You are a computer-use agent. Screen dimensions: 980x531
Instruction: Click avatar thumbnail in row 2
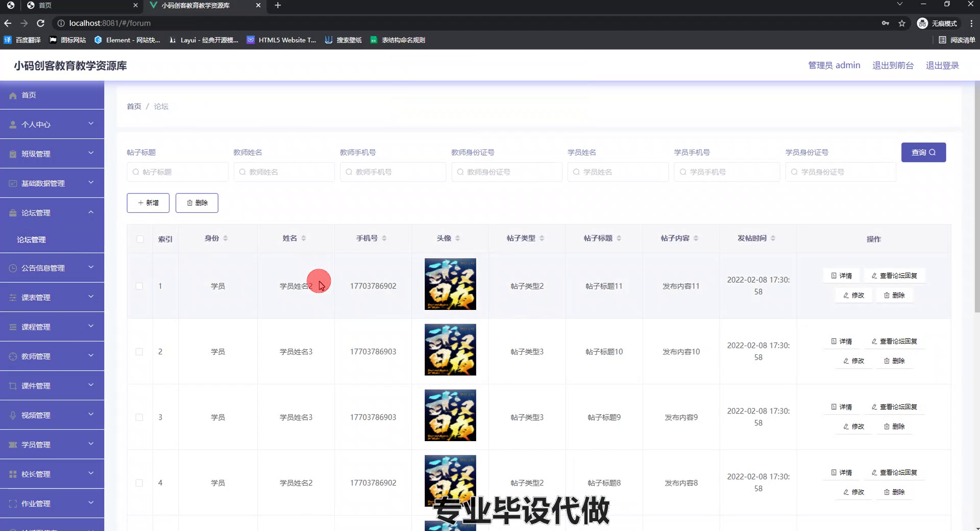450,350
